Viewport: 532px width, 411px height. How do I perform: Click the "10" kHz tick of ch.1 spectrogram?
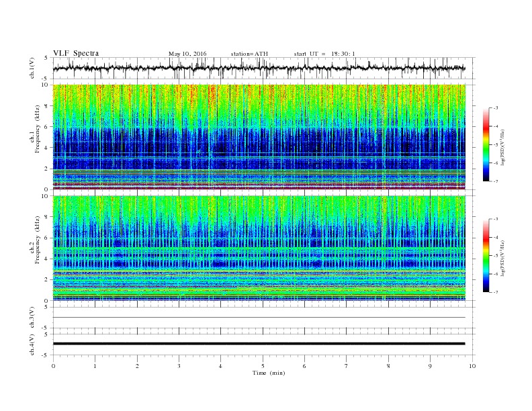pyautogui.click(x=46, y=85)
